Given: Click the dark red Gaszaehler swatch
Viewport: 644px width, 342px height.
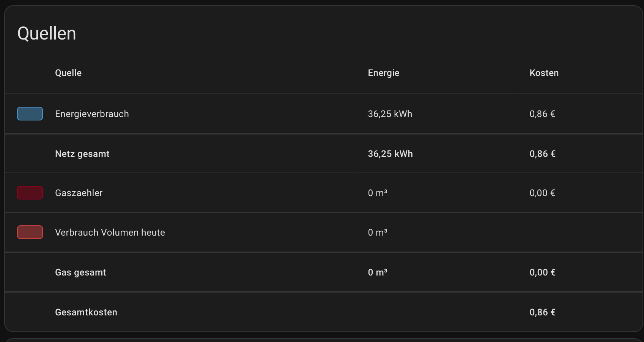Looking at the screenshot, I should click(30, 193).
